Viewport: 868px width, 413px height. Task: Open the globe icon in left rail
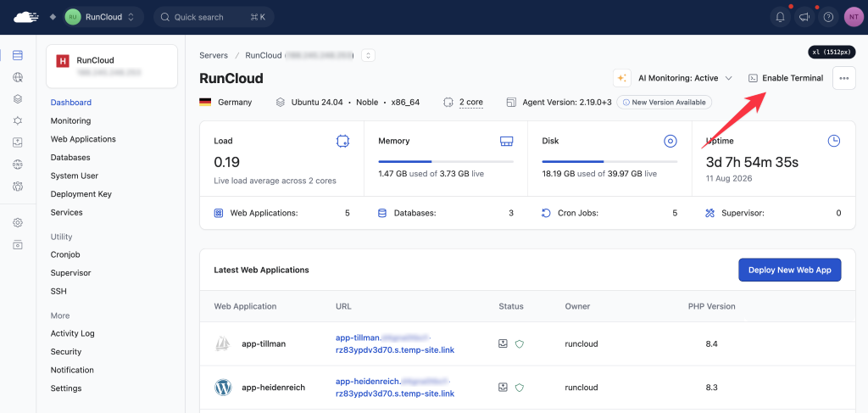18,77
